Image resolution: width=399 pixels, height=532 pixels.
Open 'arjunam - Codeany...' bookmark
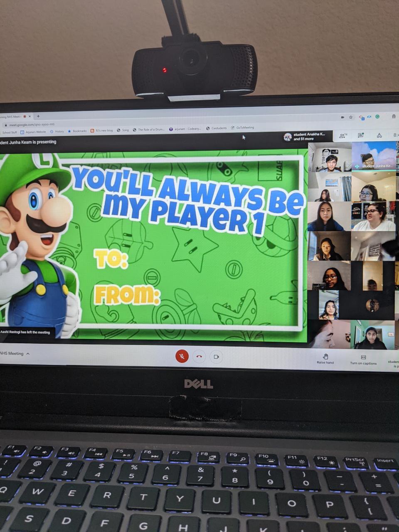pyautogui.click(x=185, y=129)
